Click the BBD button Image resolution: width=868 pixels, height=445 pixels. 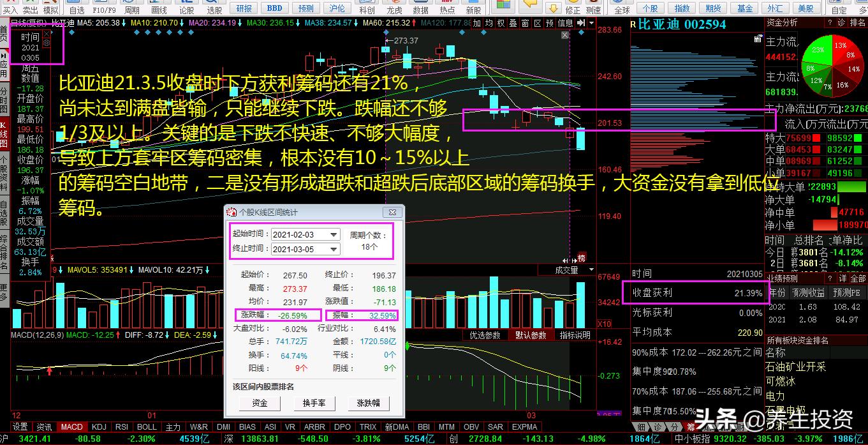[x=275, y=8]
